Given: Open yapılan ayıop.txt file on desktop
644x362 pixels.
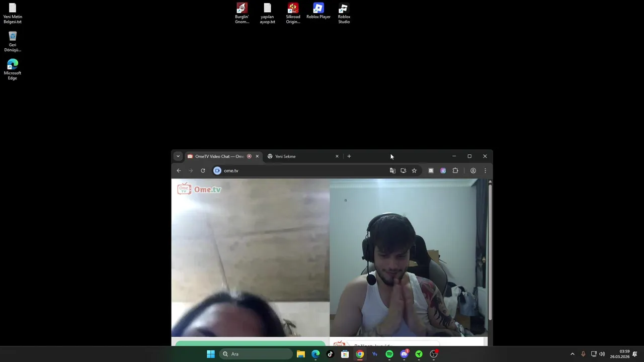Looking at the screenshot, I should [267, 14].
